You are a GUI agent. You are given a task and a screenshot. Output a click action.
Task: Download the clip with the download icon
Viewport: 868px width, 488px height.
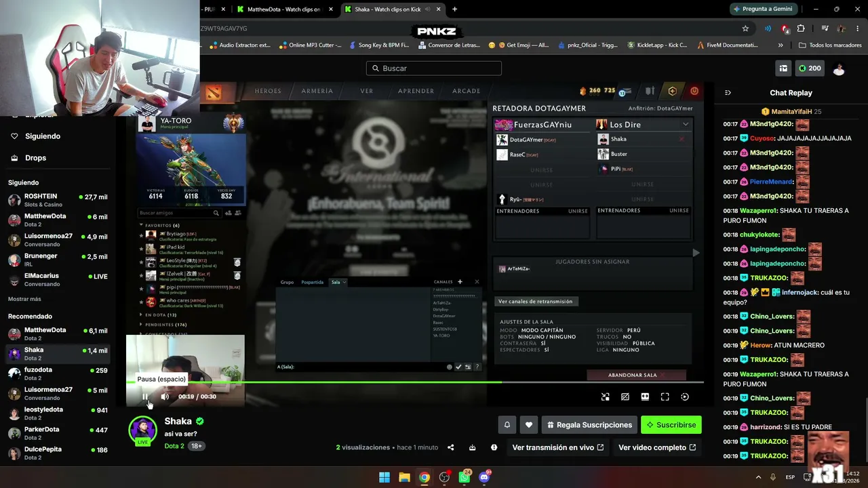click(x=472, y=447)
